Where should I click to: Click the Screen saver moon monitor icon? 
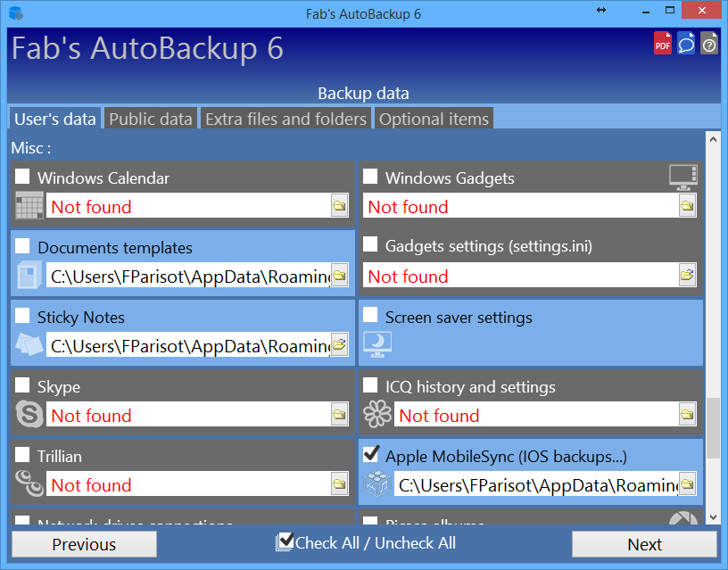377,344
